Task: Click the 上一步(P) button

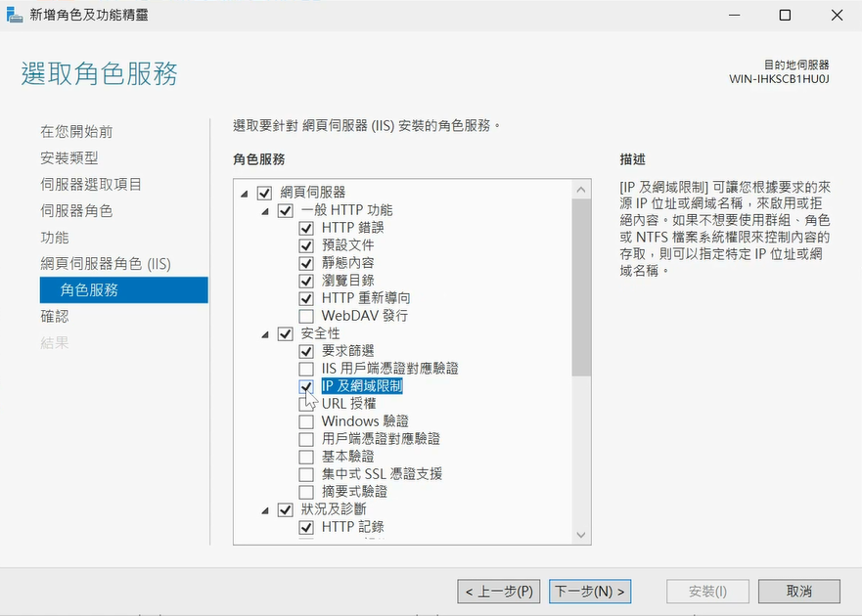Action: (x=499, y=592)
